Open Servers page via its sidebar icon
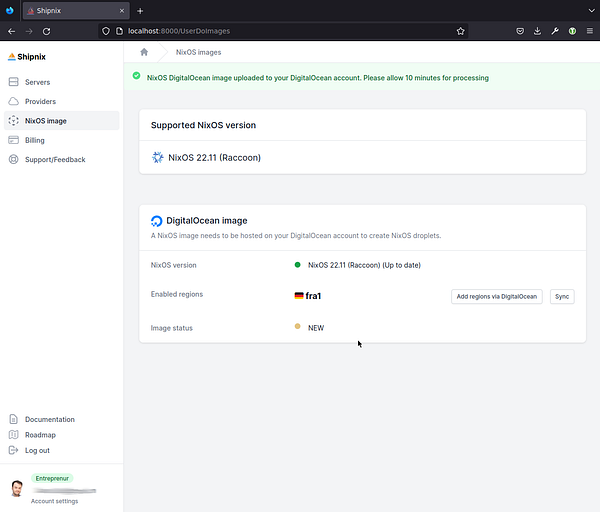600x512 pixels. [x=13, y=82]
